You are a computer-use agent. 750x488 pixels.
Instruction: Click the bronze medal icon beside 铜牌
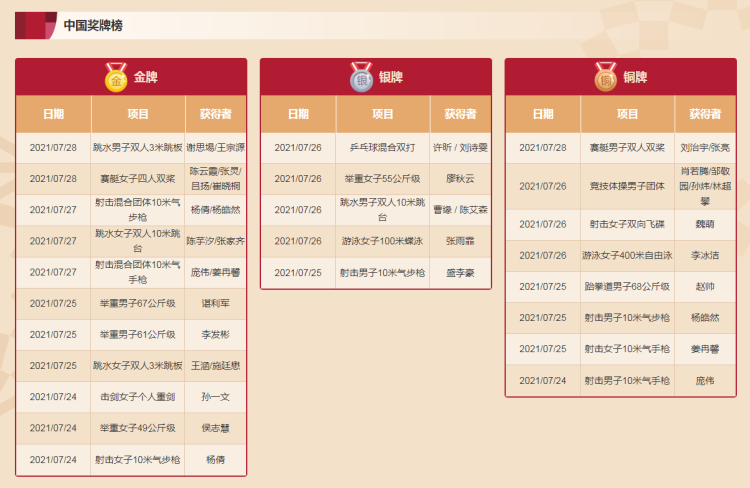click(606, 77)
